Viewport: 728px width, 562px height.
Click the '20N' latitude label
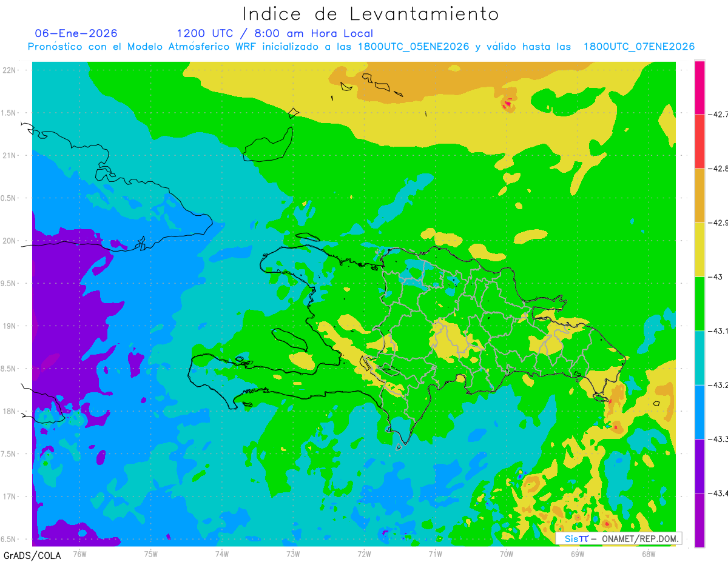pyautogui.click(x=10, y=241)
